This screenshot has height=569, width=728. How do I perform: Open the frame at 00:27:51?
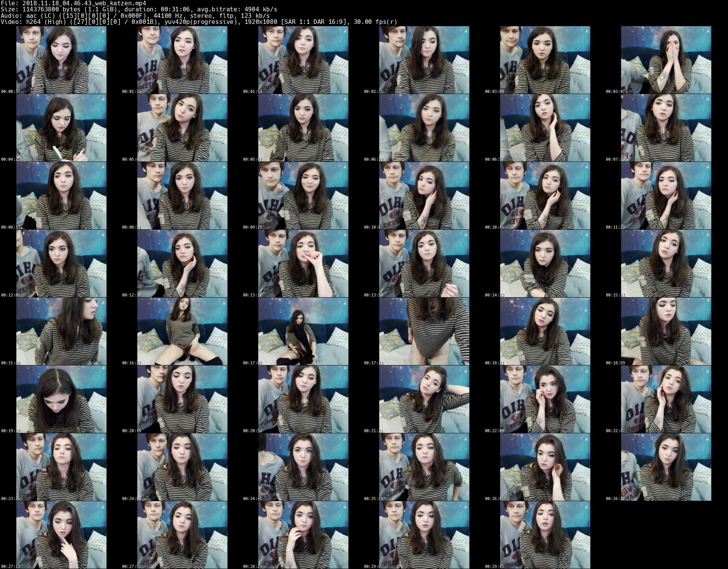click(182, 535)
